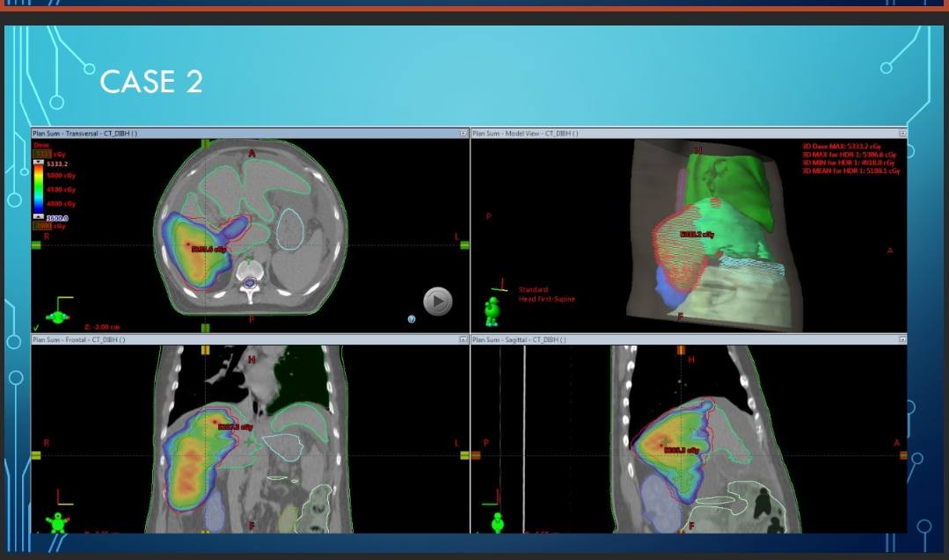Click the yellow plane handle at top of Frontal view

205,350
